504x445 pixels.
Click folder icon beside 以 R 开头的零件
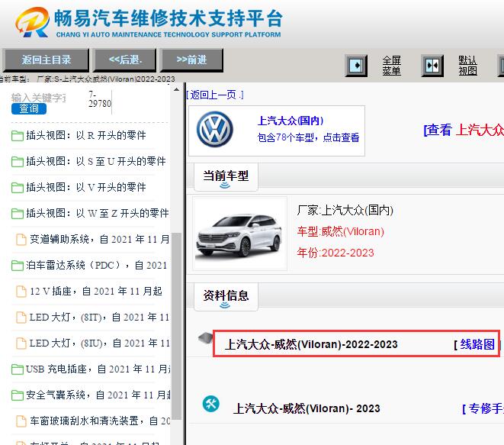(18, 136)
